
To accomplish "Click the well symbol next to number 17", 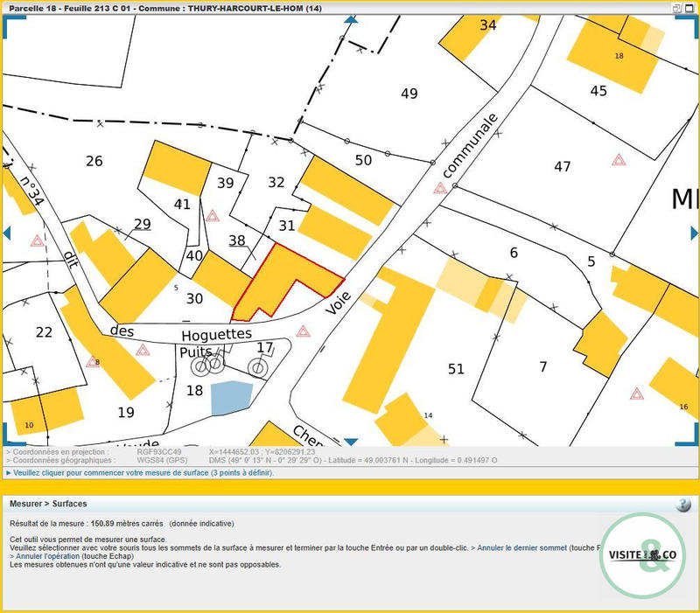I will point(255,368).
